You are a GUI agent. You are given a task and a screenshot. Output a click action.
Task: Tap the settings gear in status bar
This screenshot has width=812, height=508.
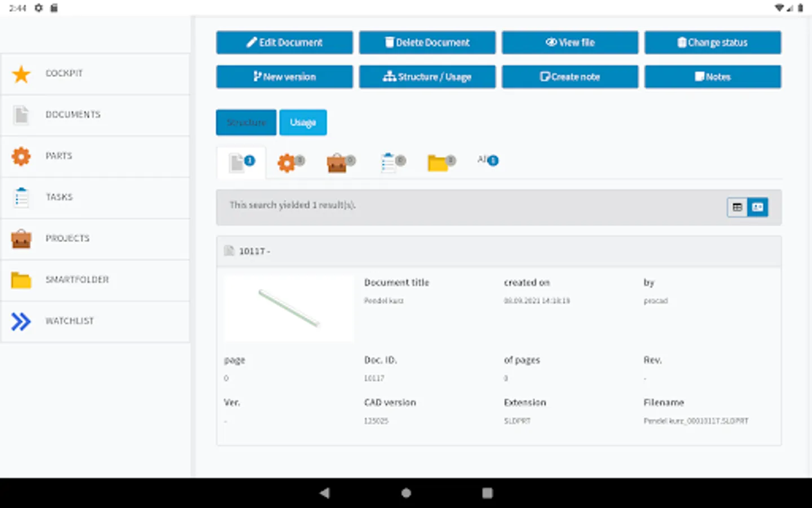[x=38, y=8]
